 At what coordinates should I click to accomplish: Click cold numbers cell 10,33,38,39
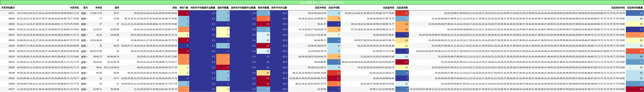click(x=96, y=40)
